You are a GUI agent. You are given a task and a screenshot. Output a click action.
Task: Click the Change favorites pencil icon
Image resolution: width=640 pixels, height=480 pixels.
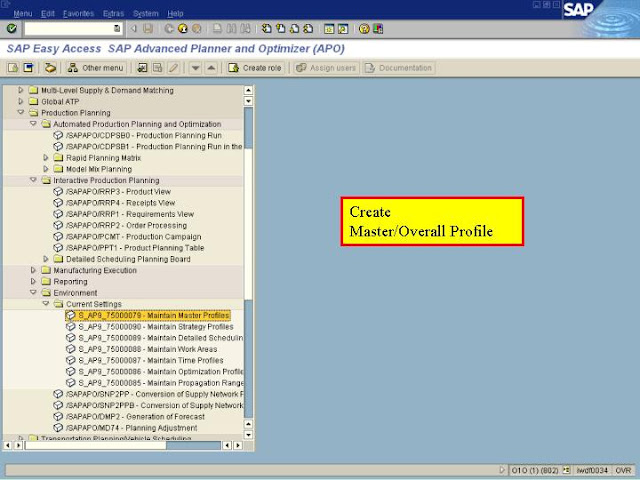173,68
